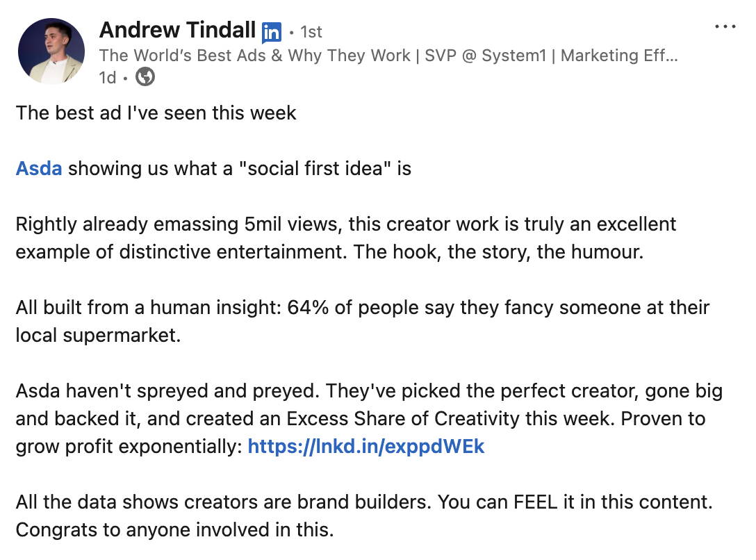The image size is (756, 560).
Task: Click the Andrew Tindall author name
Action: click(177, 30)
